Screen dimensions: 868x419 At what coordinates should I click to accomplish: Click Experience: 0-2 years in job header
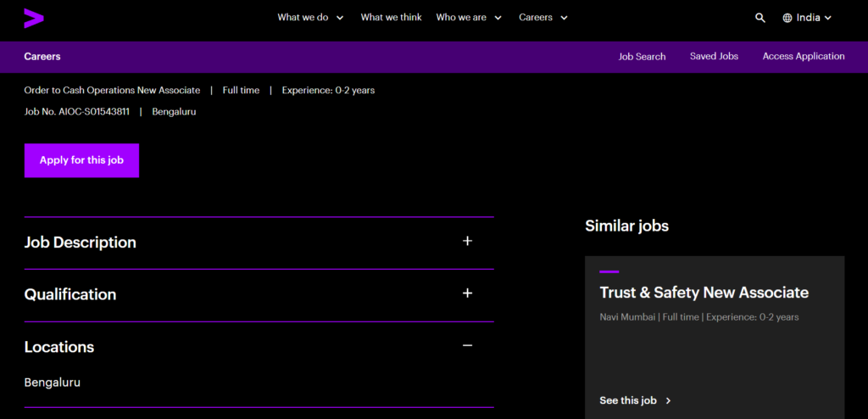[328, 90]
